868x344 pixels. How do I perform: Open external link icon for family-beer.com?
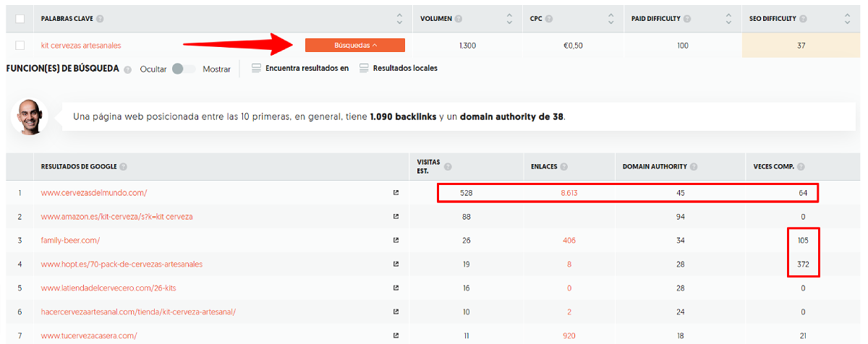(396, 240)
